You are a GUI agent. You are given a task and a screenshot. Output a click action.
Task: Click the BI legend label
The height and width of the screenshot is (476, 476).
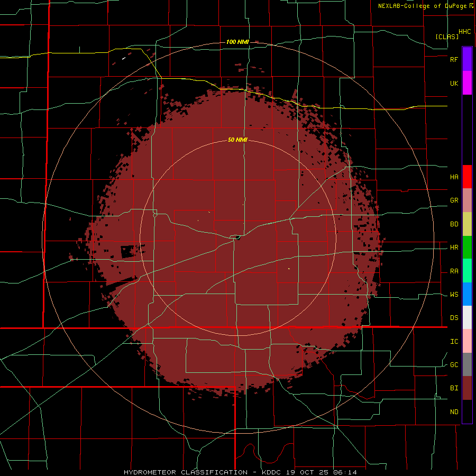pyautogui.click(x=454, y=388)
